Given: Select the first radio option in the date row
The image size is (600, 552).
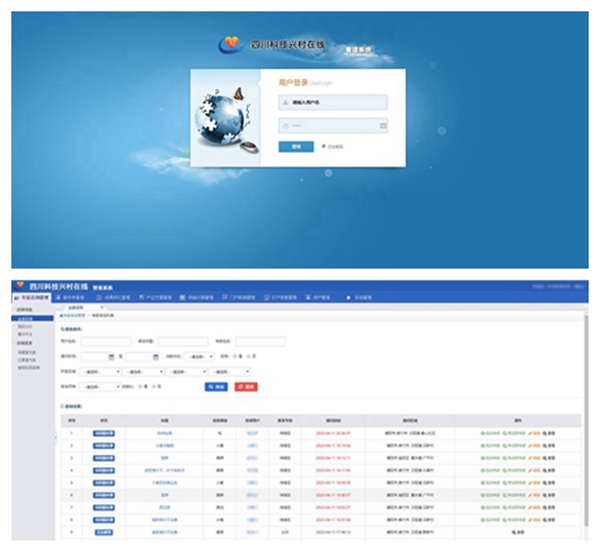Looking at the screenshot, I should point(236,356).
